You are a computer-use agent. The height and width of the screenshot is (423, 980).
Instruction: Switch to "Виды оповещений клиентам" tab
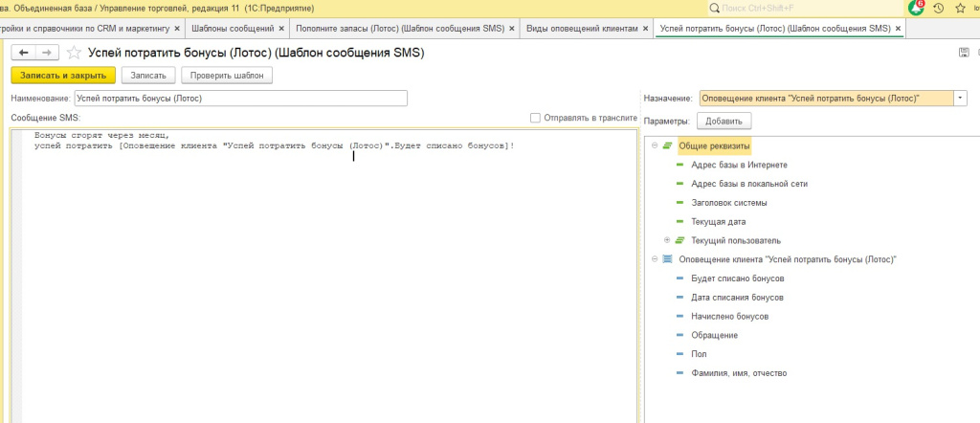tap(582, 29)
